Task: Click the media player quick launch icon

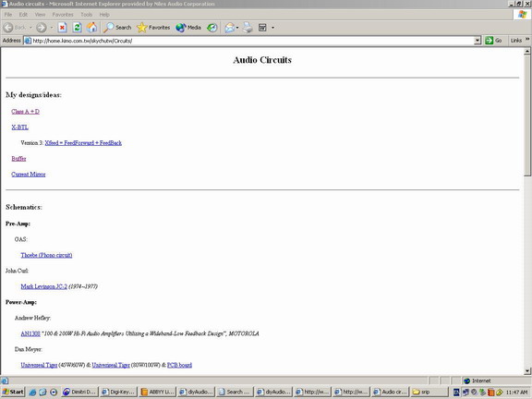Action: point(54,392)
